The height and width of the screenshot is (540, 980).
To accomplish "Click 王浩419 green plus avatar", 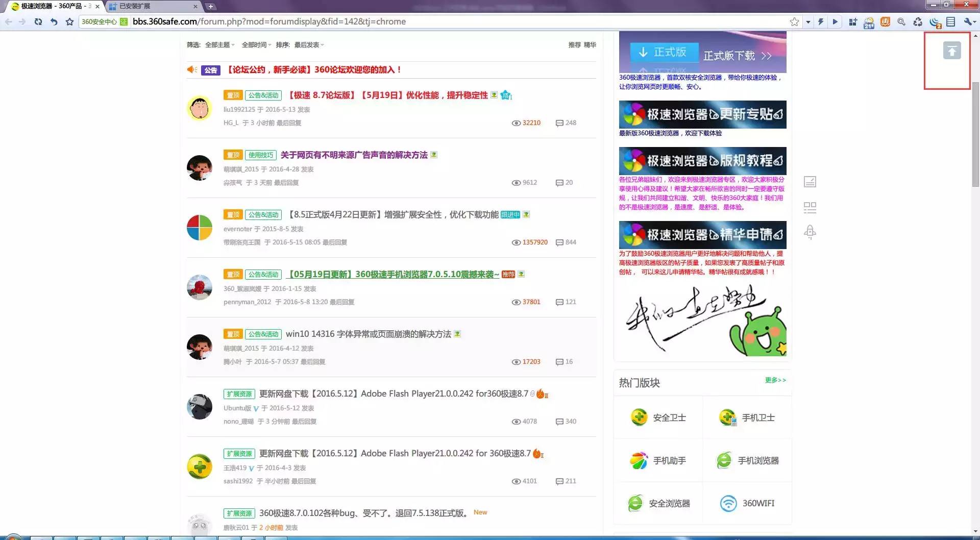I will [x=200, y=467].
